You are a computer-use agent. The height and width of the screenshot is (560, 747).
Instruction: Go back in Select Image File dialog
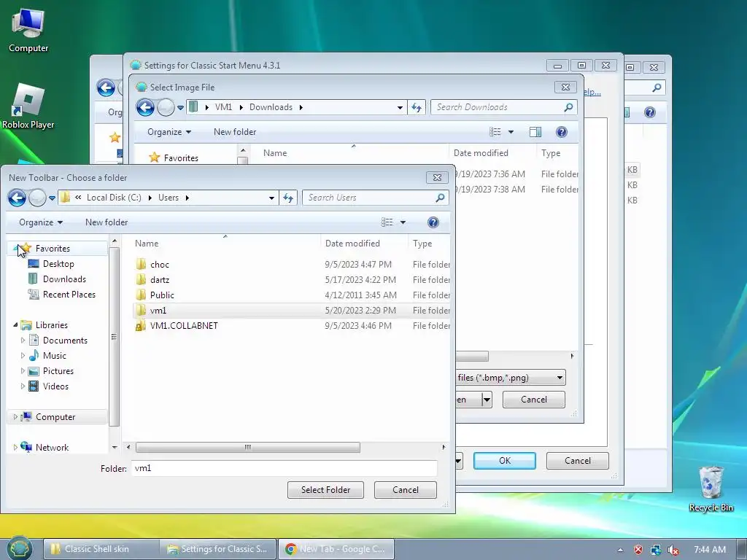pyautogui.click(x=146, y=107)
